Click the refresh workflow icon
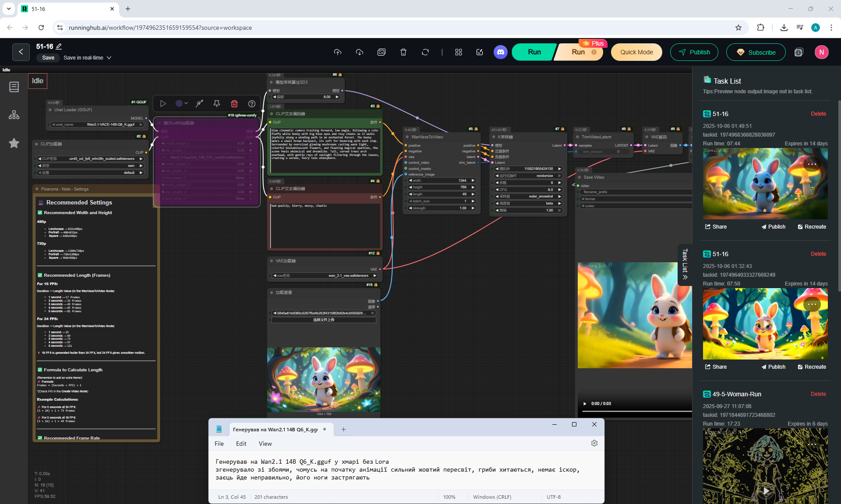841x504 pixels. pyautogui.click(x=425, y=52)
